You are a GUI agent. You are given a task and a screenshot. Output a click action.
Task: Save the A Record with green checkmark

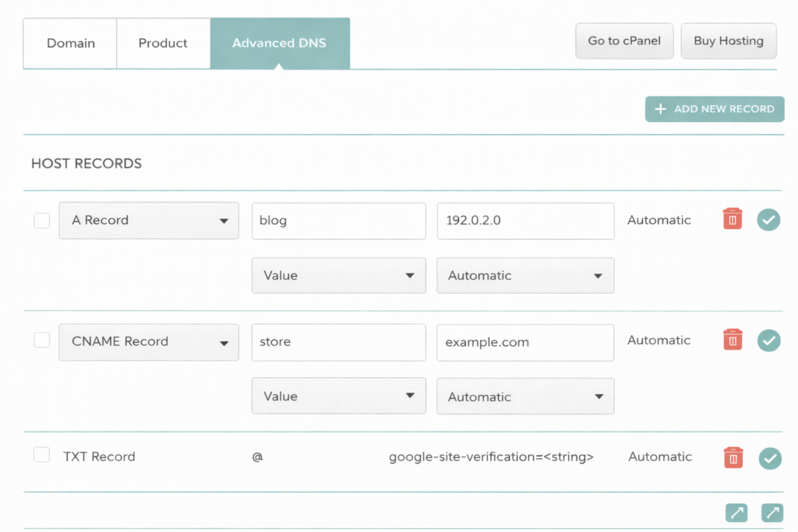pyautogui.click(x=768, y=220)
